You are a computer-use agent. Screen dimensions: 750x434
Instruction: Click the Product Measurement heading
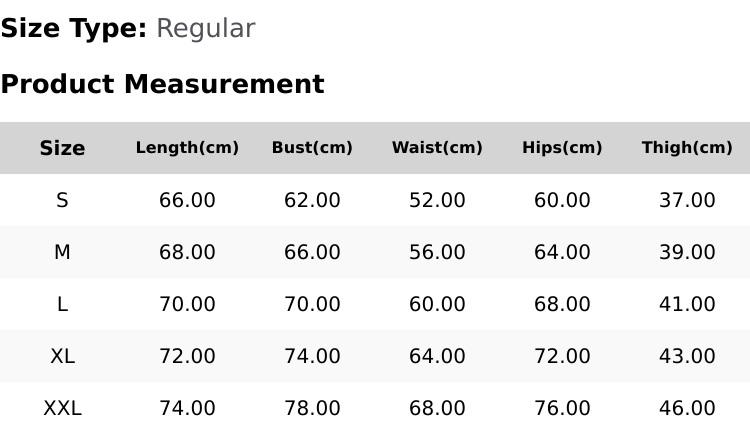coord(163,84)
